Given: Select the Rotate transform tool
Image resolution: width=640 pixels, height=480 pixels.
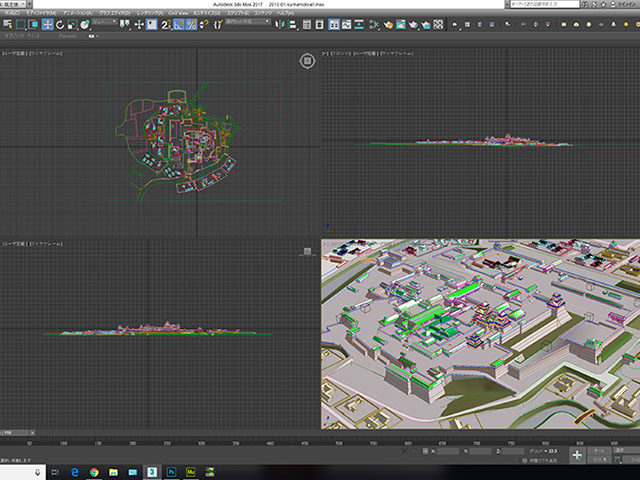Looking at the screenshot, I should click(x=61, y=24).
